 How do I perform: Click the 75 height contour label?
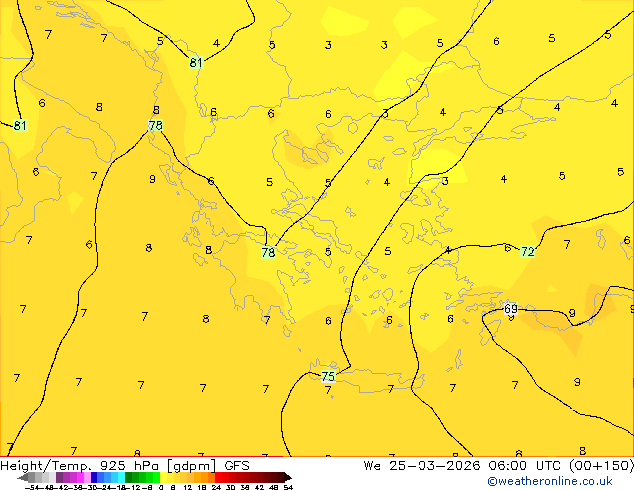tap(328, 376)
